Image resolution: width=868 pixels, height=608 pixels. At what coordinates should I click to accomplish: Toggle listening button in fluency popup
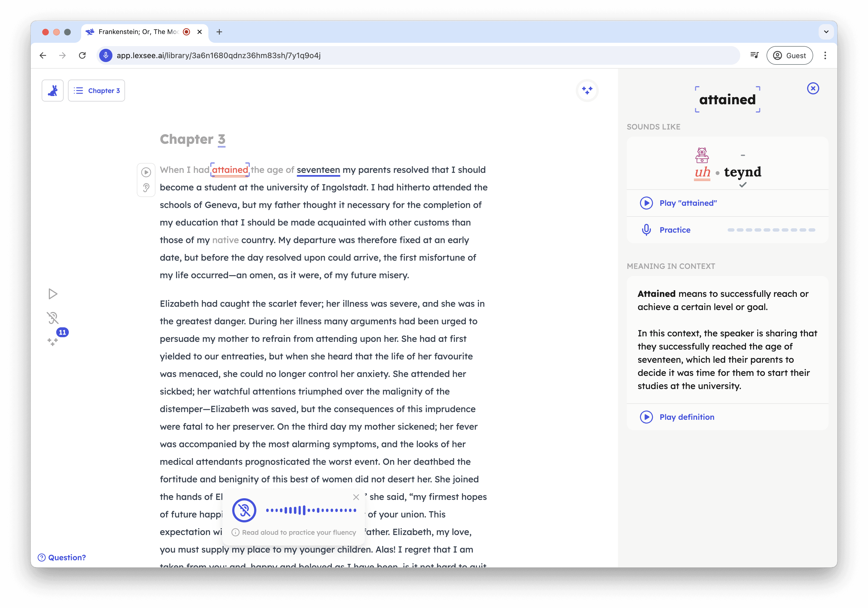coord(244,510)
